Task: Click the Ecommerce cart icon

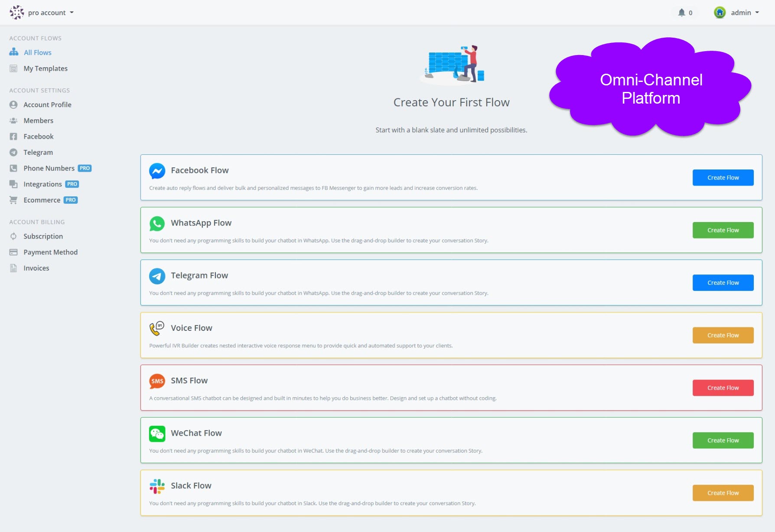Action: tap(13, 200)
